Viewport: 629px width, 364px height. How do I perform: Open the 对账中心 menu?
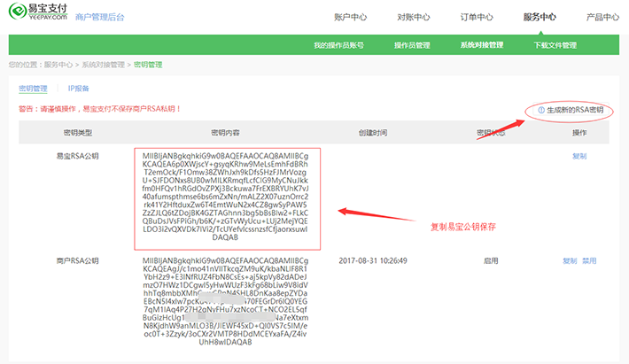tap(413, 17)
